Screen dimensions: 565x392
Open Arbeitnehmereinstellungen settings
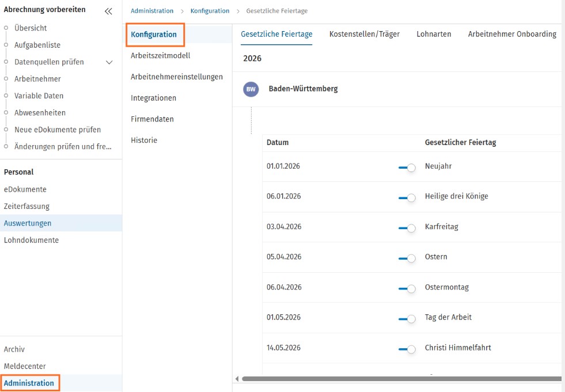[x=177, y=77]
